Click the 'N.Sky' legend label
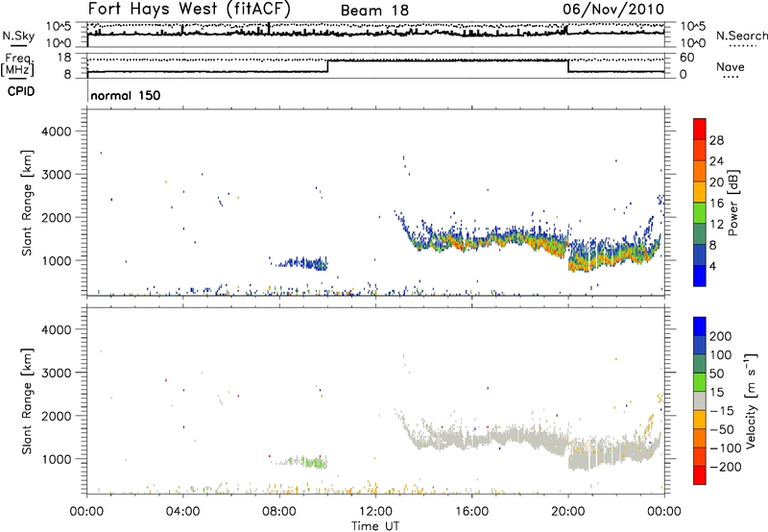This screenshot has height=532, width=768. pos(18,36)
